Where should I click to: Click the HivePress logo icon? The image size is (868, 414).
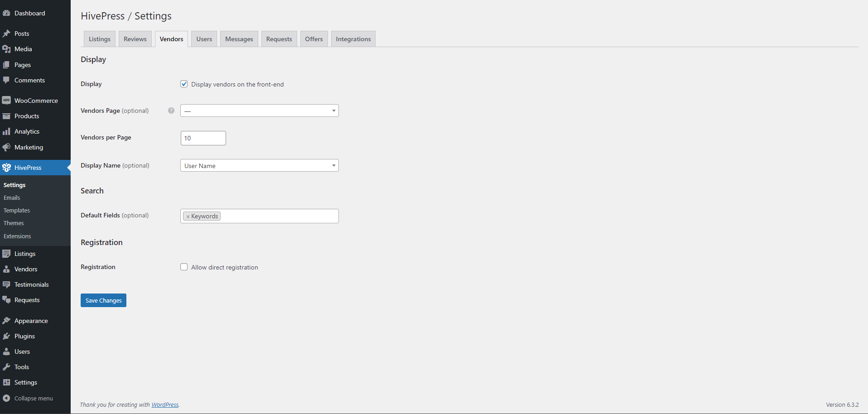[x=6, y=168]
